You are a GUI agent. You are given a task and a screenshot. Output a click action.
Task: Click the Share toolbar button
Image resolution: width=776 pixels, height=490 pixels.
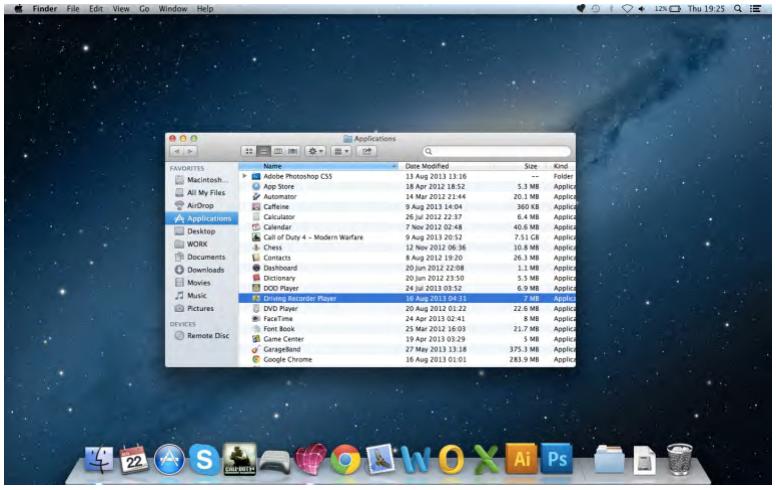tap(366, 151)
